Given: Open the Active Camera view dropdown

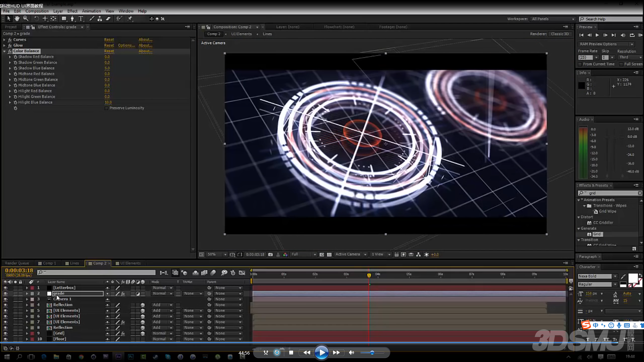Looking at the screenshot, I should tap(351, 255).
